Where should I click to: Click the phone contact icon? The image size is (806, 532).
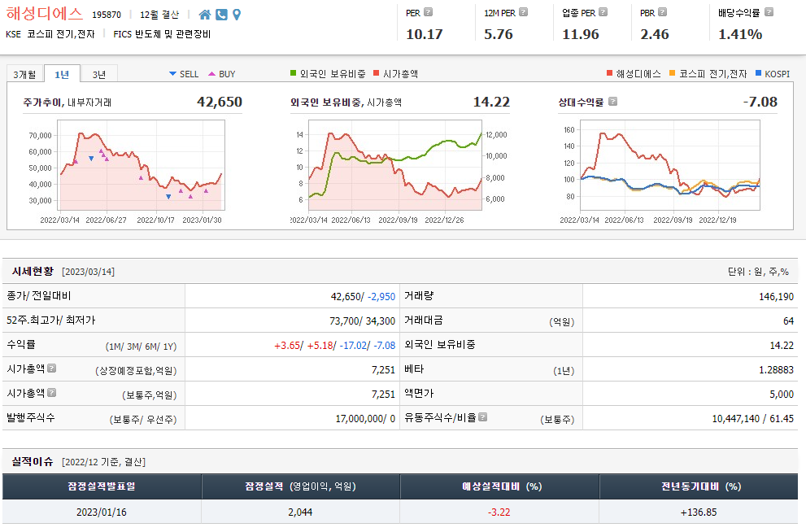(x=221, y=15)
